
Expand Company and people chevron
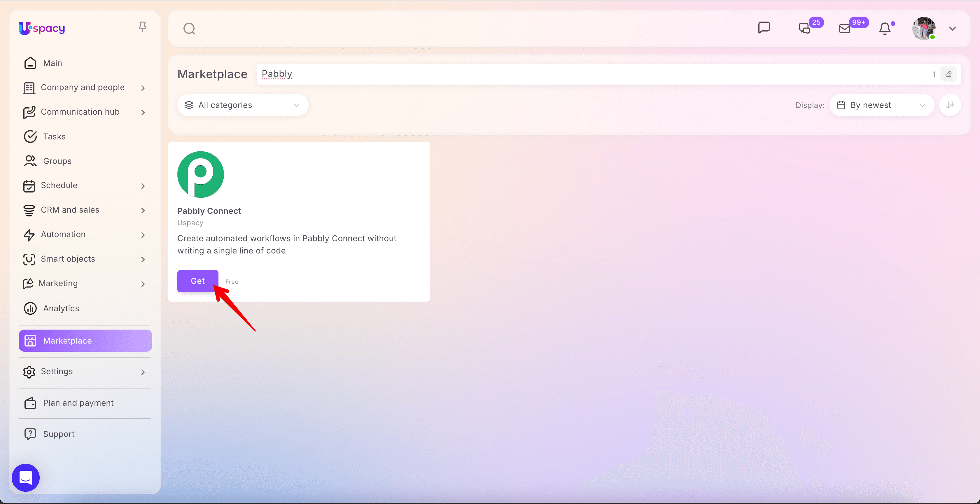(x=143, y=88)
